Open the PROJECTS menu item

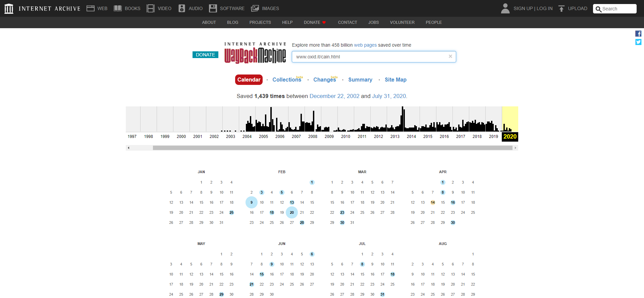click(260, 22)
